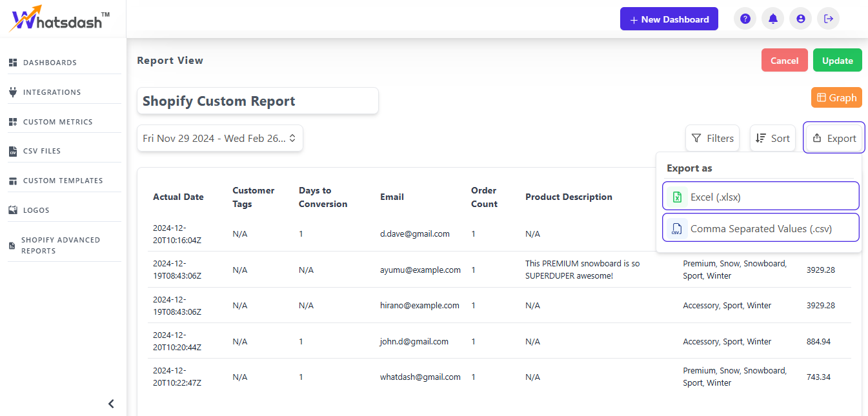868x416 pixels.
Task: Open Logos in sidebar
Action: (36, 210)
